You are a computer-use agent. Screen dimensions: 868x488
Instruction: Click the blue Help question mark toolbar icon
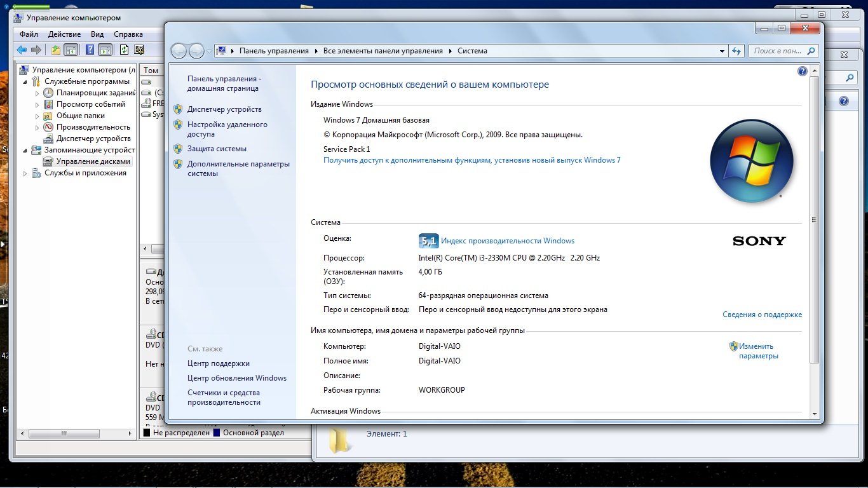[x=90, y=50]
